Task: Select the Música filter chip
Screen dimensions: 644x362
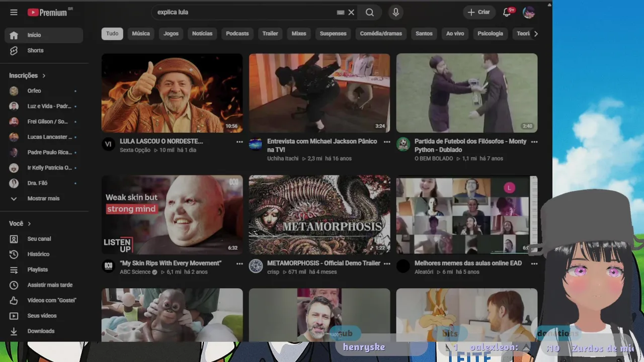Action: [141, 34]
